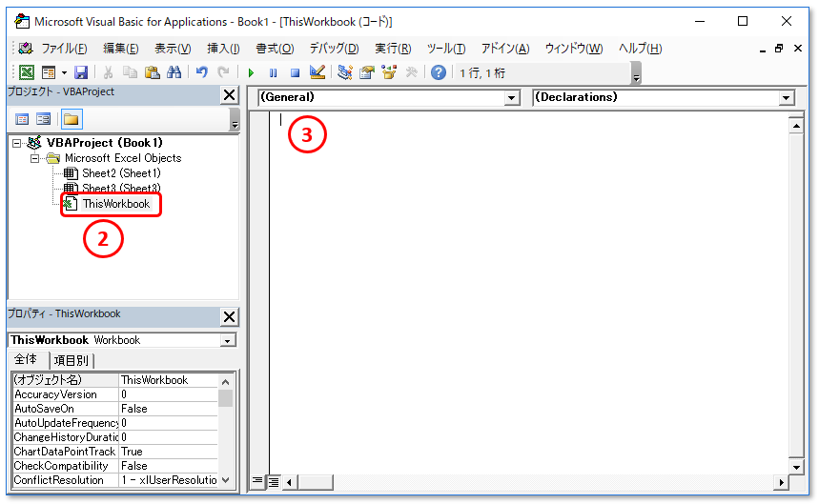Click the Toolbox wrench icon

(412, 72)
